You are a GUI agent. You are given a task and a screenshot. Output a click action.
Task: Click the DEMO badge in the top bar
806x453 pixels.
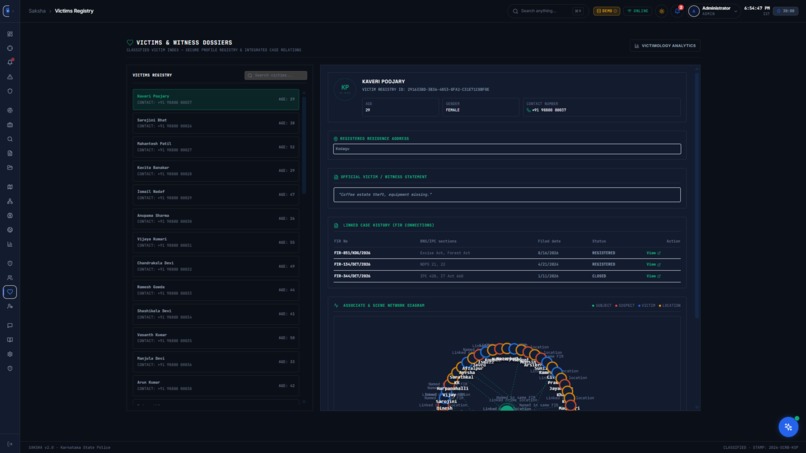point(606,11)
